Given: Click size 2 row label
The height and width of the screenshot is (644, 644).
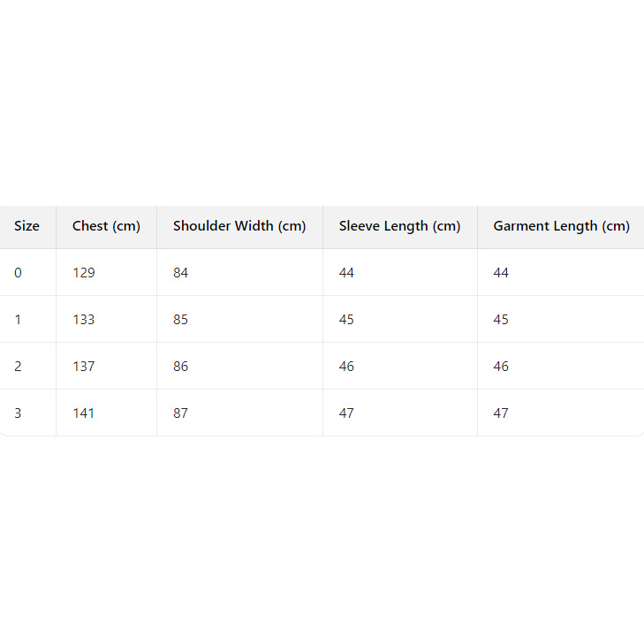Looking at the screenshot, I should click(18, 367).
